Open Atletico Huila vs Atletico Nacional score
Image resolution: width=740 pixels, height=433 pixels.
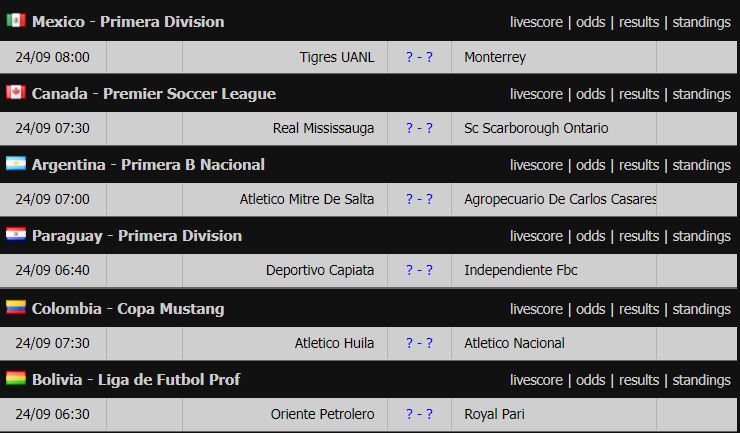tap(419, 343)
